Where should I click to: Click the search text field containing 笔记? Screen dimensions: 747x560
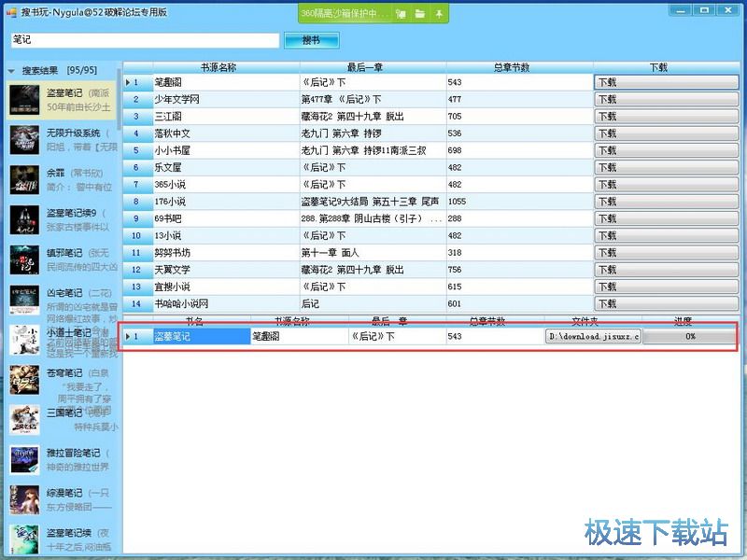(145, 40)
